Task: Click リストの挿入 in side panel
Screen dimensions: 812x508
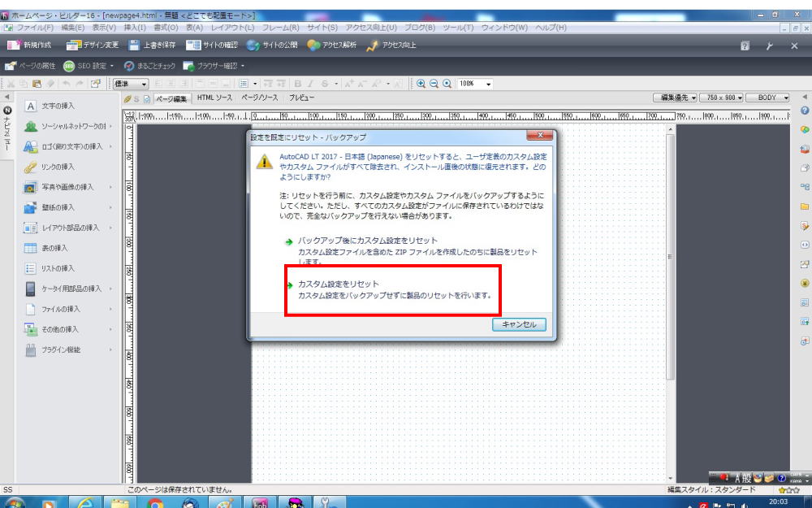Action: 58,268
